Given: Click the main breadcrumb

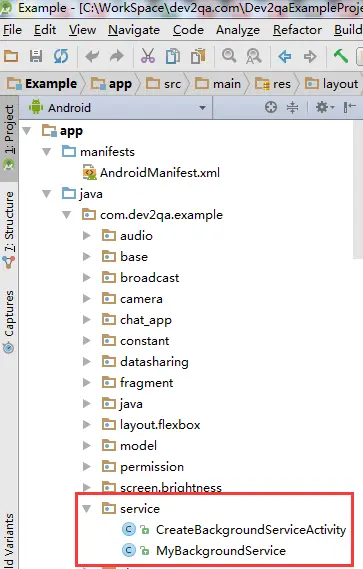Looking at the screenshot, I should (x=218, y=84).
